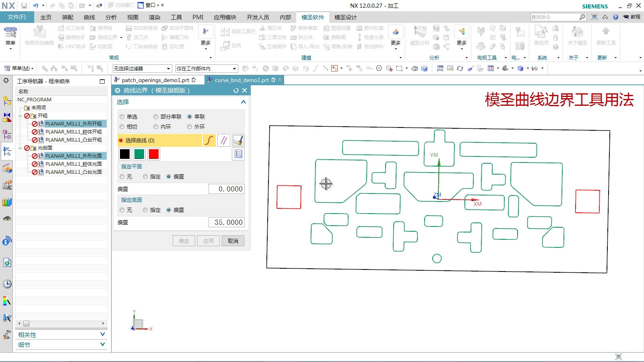Click the 教程 tutorial icon
Screen dimensions: 644x362
[632, 17]
